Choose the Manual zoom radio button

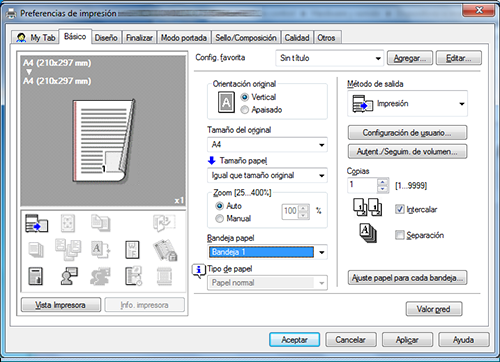(219, 219)
